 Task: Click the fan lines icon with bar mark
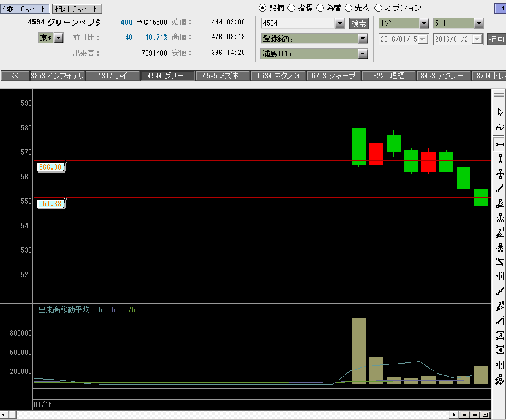tap(500, 233)
